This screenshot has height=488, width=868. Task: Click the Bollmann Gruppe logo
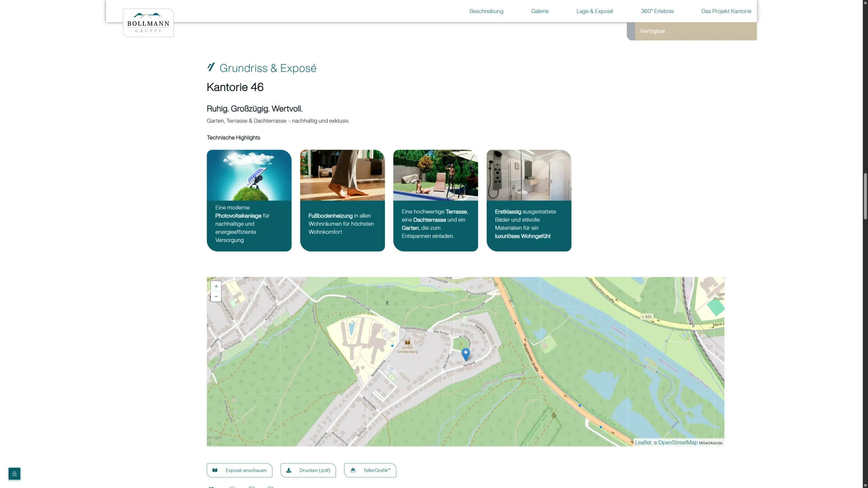click(148, 23)
